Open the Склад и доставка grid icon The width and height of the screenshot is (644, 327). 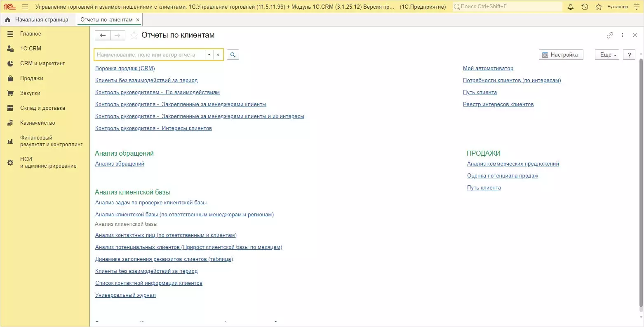click(x=10, y=108)
